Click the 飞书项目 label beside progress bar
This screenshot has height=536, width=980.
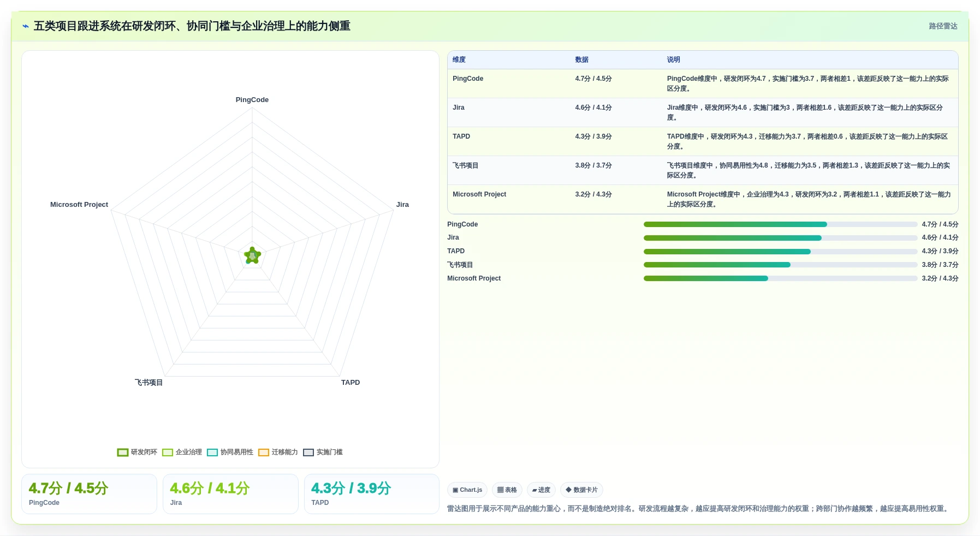460,265
